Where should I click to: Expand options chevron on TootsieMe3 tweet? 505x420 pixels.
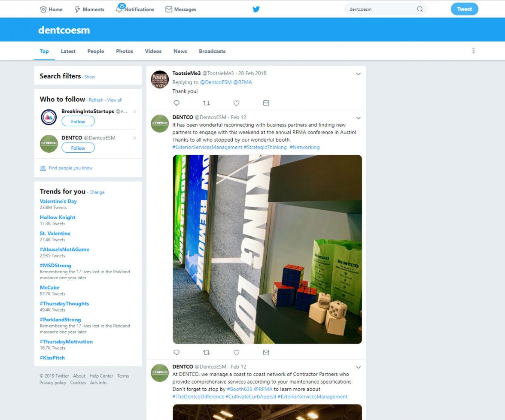[x=358, y=74]
